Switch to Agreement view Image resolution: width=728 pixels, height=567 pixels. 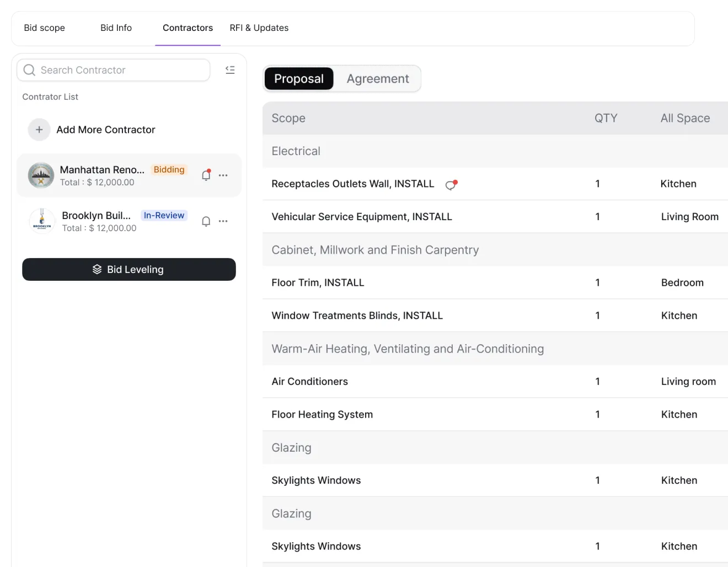pos(378,78)
